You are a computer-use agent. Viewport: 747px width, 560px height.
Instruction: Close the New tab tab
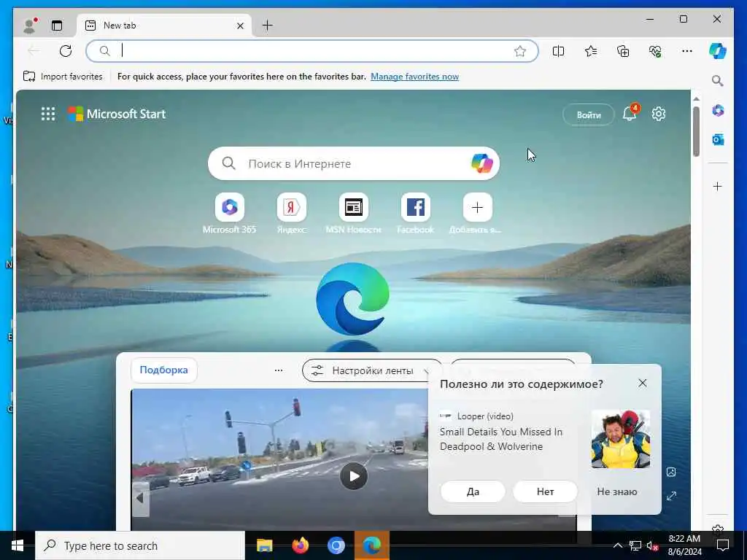point(240,26)
